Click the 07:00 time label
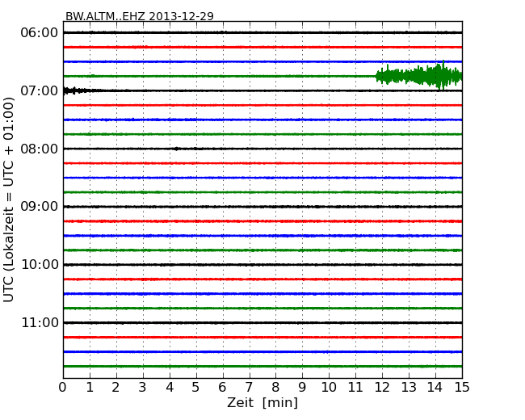525x420 pixels. [x=40, y=90]
